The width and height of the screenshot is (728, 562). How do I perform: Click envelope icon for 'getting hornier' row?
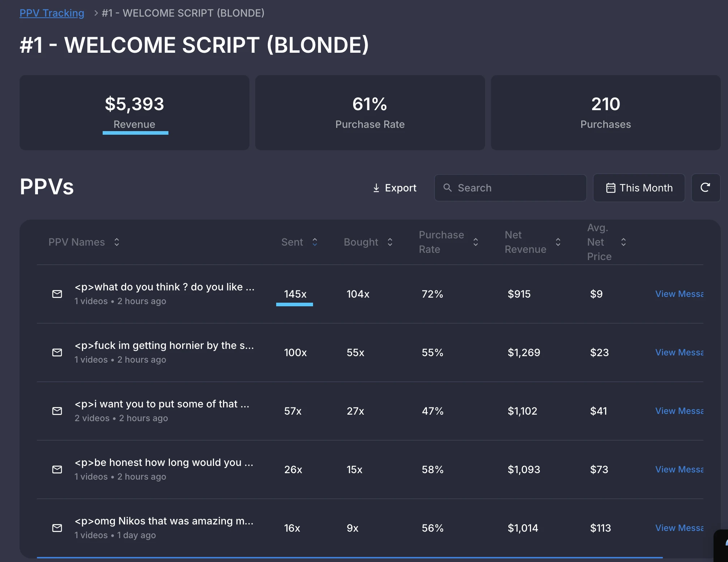pyautogui.click(x=57, y=353)
